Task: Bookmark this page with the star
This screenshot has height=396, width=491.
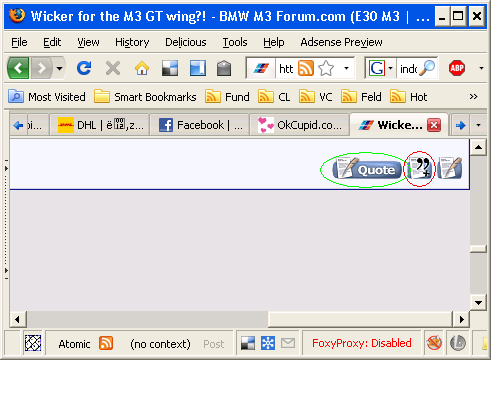Action: 326,69
